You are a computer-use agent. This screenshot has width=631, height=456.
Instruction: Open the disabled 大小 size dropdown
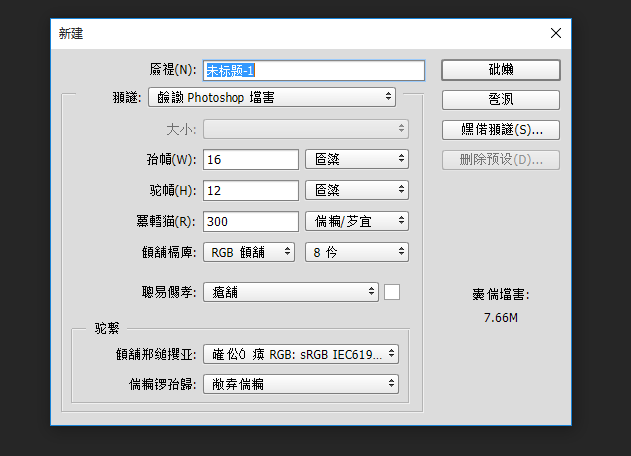point(306,129)
